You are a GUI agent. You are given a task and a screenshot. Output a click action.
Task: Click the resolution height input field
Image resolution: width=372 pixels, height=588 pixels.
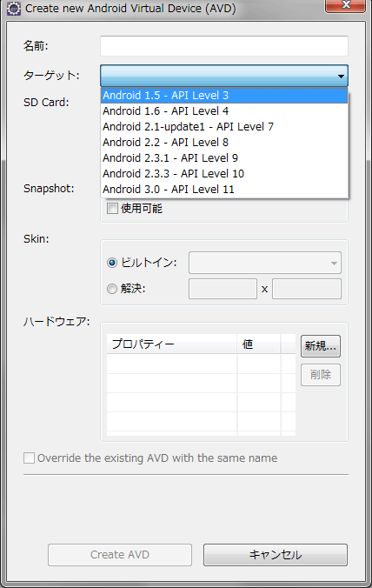pyautogui.click(x=307, y=289)
